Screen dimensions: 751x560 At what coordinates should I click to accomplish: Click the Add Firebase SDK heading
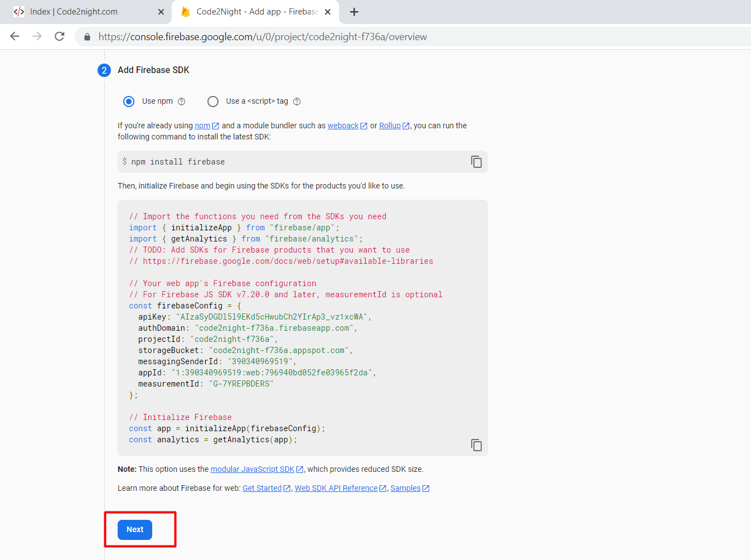point(153,70)
